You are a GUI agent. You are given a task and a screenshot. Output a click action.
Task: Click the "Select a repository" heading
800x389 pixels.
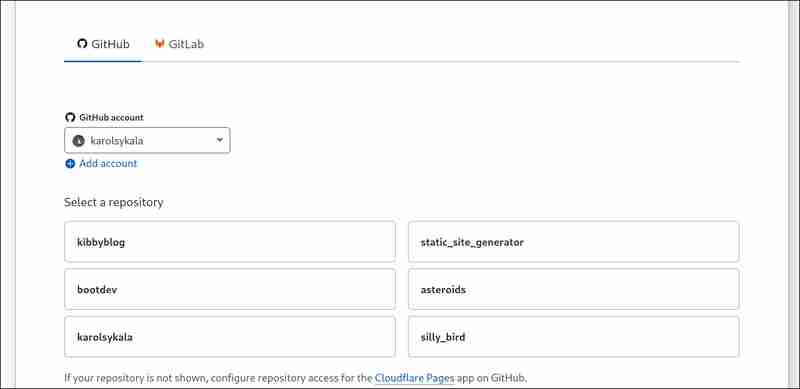coord(114,203)
